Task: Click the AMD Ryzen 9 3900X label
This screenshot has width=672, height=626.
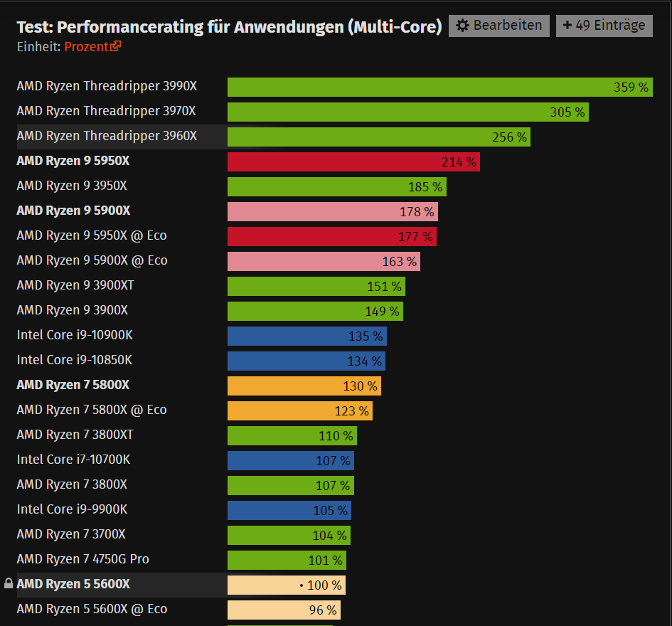Action: pyautogui.click(x=72, y=310)
